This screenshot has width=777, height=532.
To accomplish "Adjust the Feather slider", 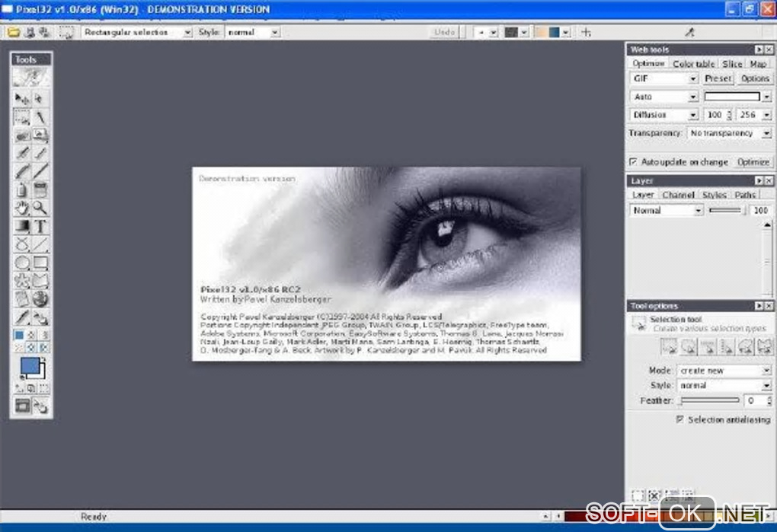I will (710, 400).
